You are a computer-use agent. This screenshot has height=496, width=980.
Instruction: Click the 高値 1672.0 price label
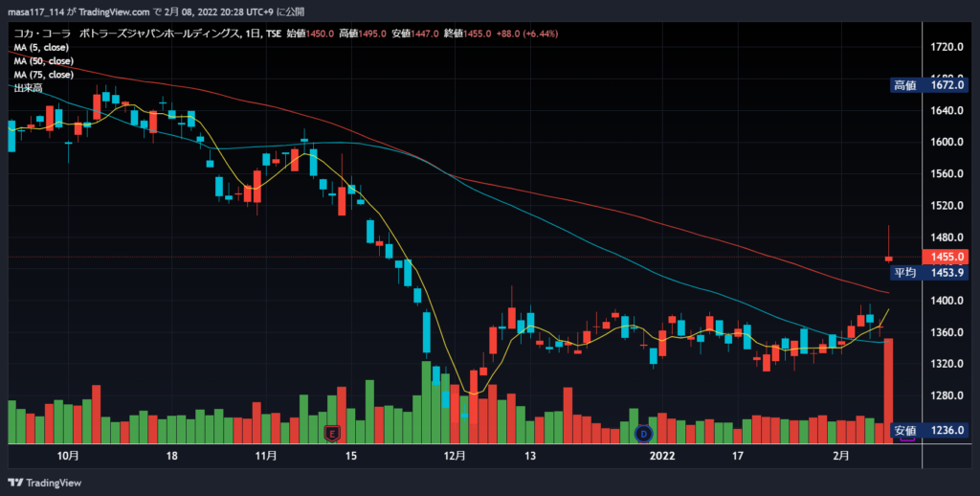(928, 85)
